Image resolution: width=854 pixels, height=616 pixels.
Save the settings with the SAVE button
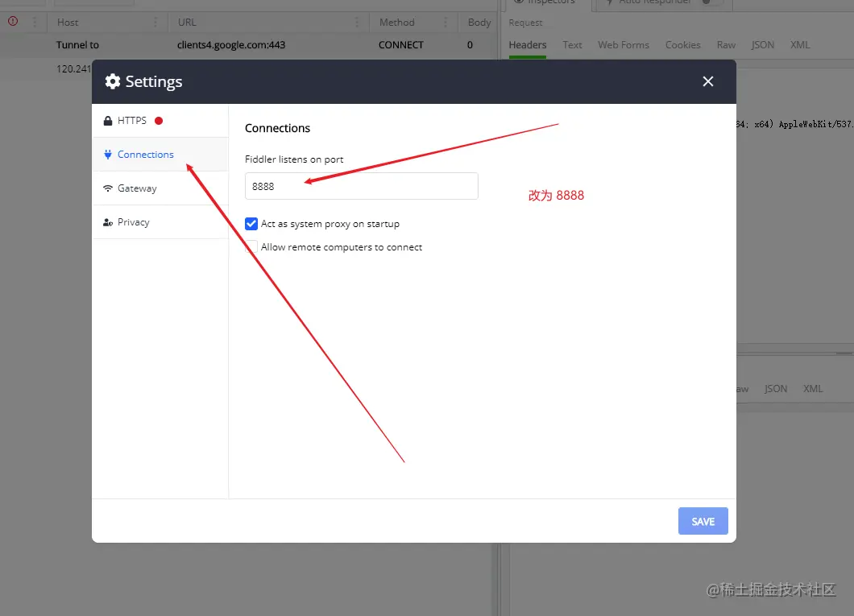pyautogui.click(x=703, y=521)
